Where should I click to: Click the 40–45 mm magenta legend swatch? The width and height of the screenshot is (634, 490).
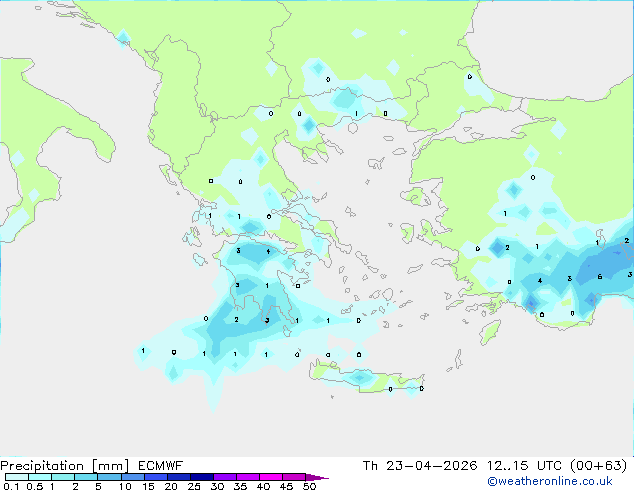271,477
